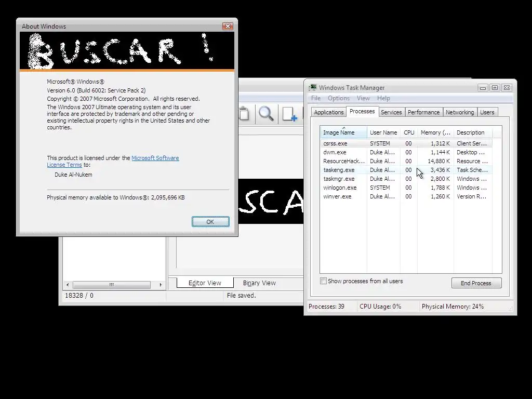Switch to the Applications tab

pos(328,112)
